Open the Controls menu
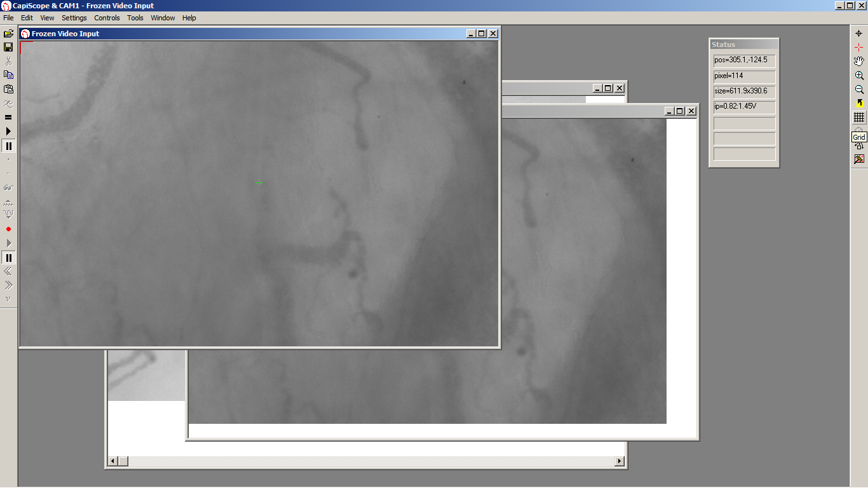The image size is (868, 488). coord(107,18)
